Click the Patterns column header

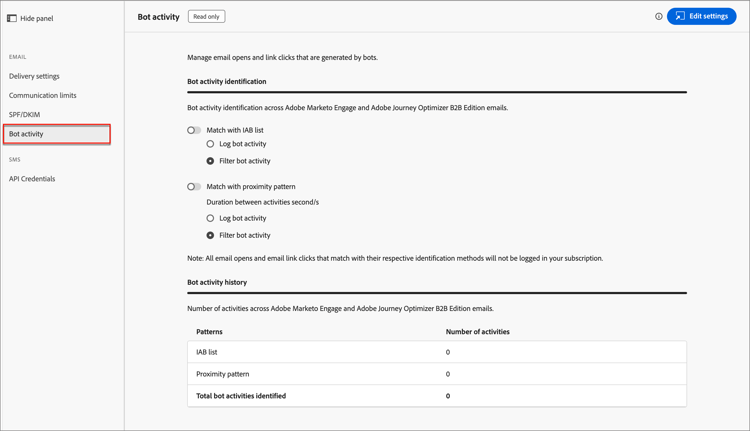tap(209, 332)
